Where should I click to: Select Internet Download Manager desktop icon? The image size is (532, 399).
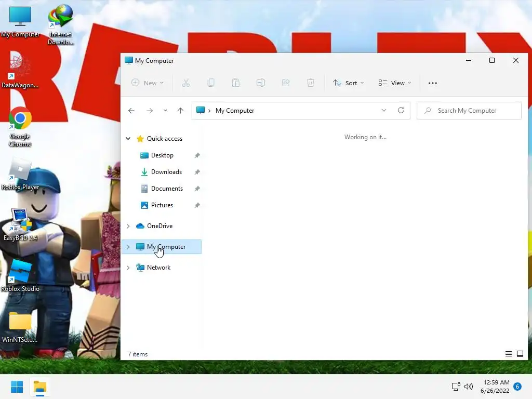click(x=61, y=25)
